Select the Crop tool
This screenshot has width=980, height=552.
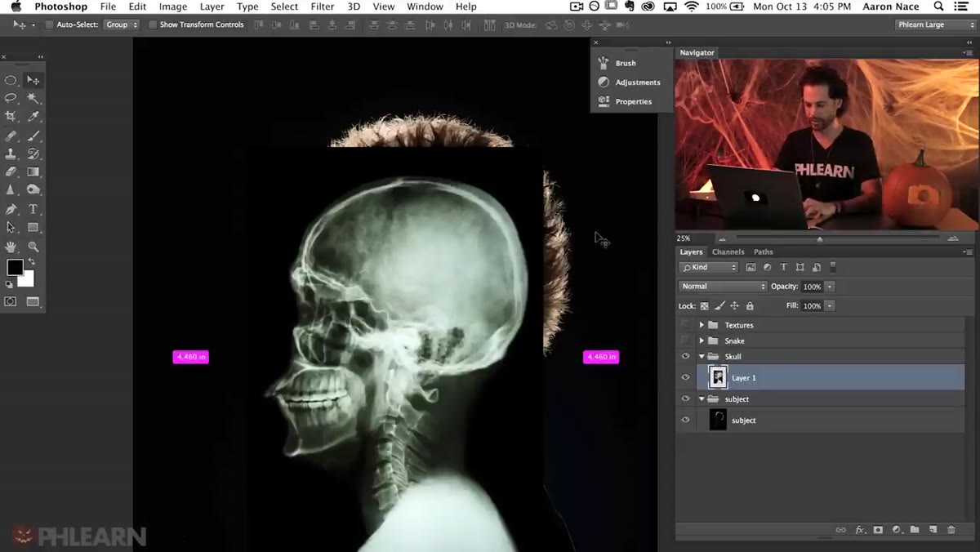(x=11, y=117)
